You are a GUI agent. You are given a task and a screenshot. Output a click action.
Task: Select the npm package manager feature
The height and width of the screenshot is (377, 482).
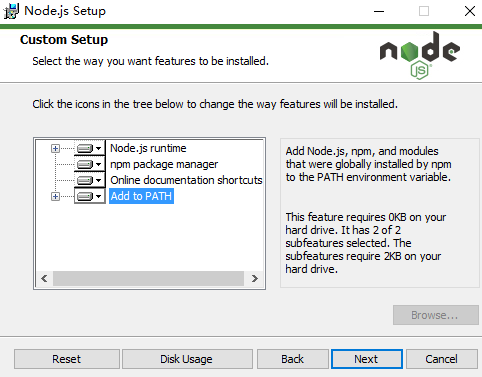pos(164,164)
